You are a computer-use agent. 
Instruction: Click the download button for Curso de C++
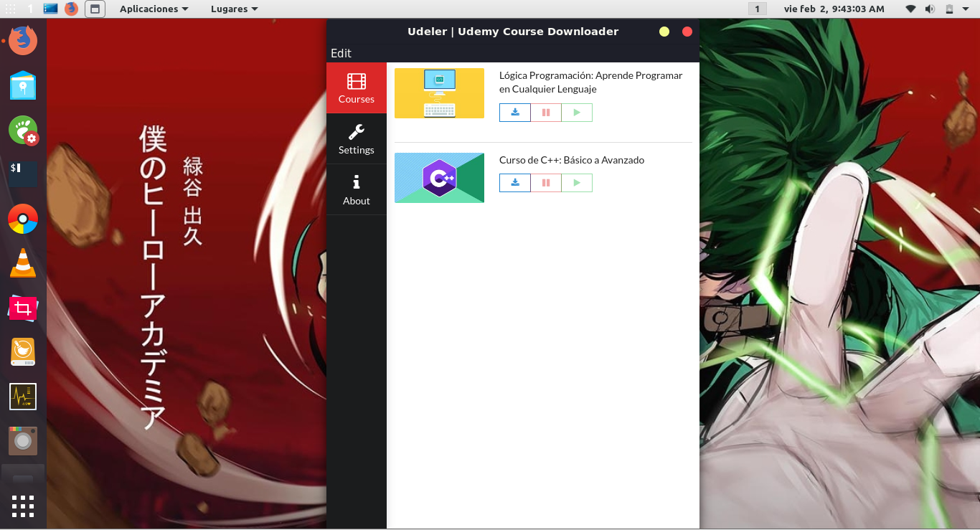[x=514, y=183]
